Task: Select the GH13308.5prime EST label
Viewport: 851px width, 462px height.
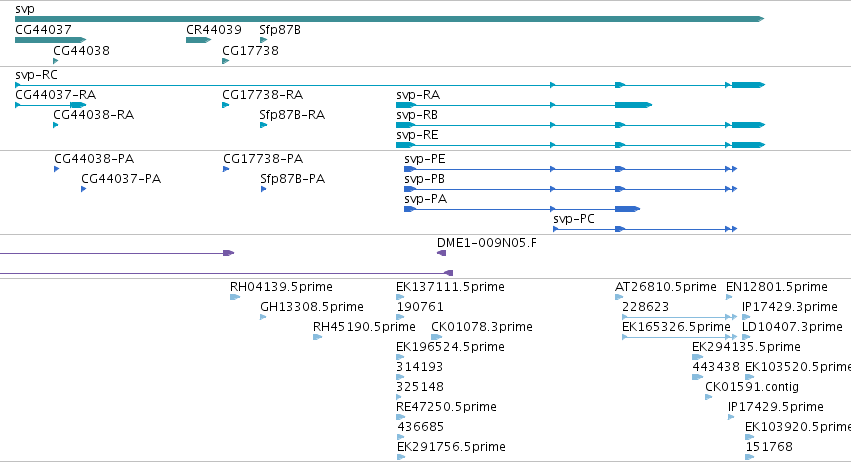Action: click(312, 307)
